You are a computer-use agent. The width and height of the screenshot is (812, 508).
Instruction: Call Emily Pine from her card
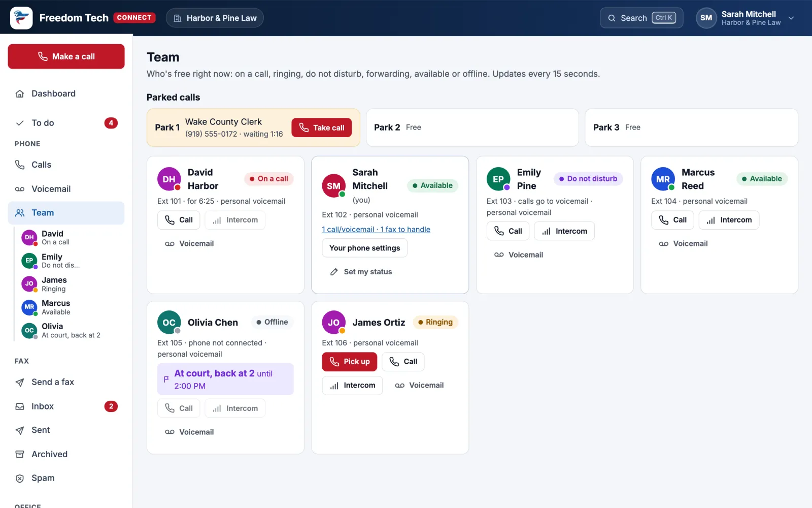click(x=508, y=231)
